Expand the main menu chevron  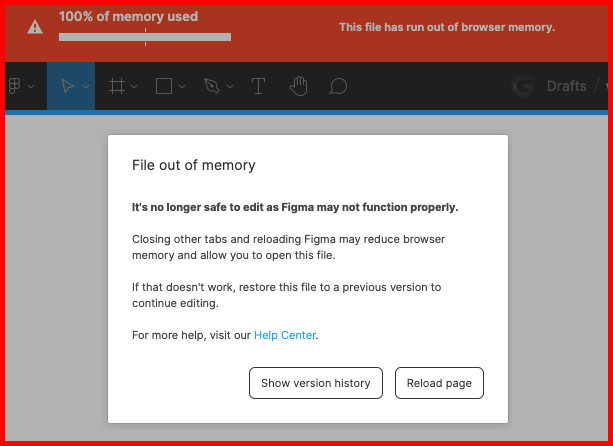(x=32, y=87)
